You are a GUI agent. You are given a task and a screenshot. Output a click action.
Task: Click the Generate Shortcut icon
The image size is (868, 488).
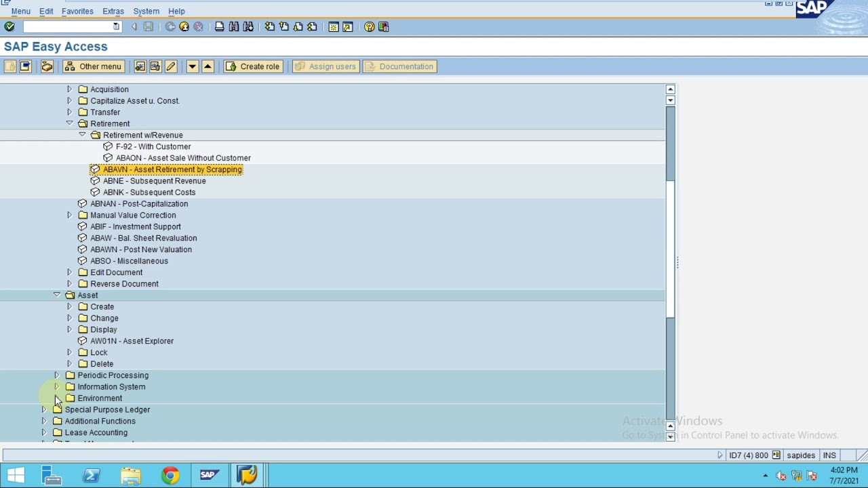(x=348, y=26)
